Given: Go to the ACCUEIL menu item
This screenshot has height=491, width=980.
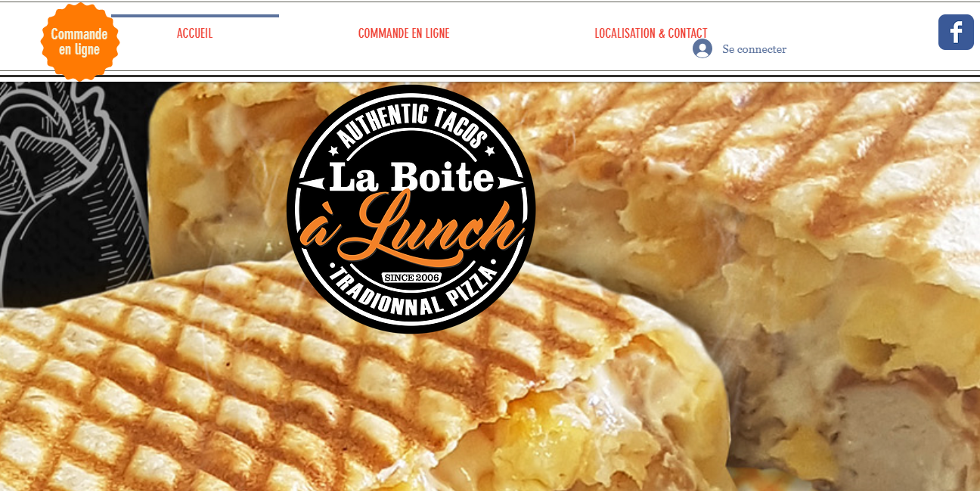Looking at the screenshot, I should 194,33.
